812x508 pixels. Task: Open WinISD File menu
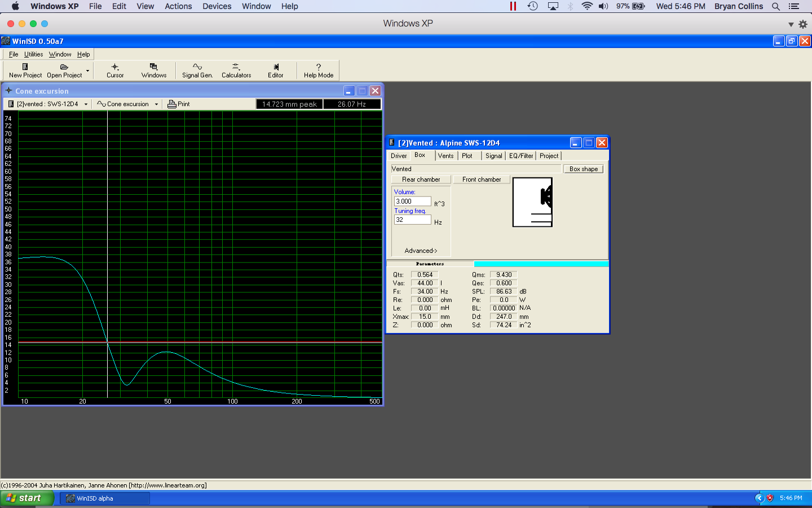click(x=14, y=54)
